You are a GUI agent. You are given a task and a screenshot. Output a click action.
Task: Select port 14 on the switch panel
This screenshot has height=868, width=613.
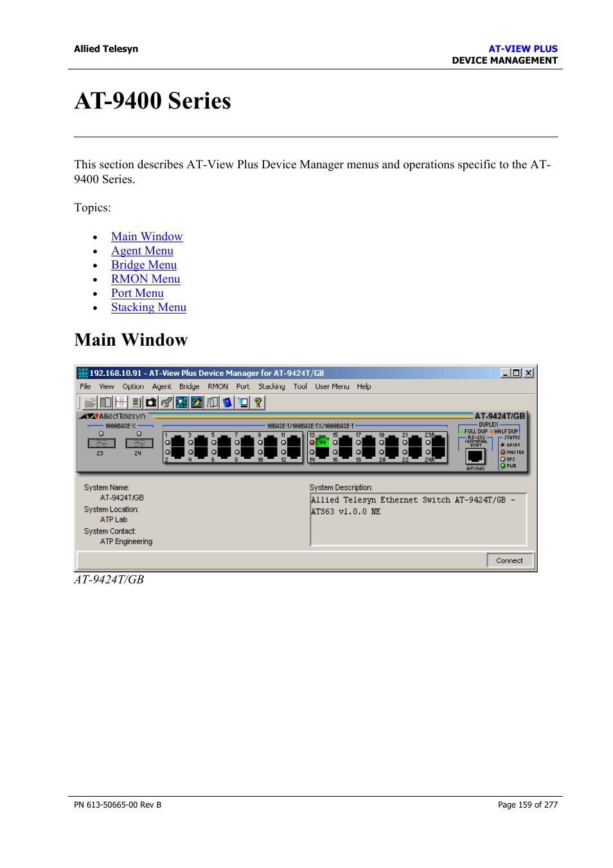323,452
